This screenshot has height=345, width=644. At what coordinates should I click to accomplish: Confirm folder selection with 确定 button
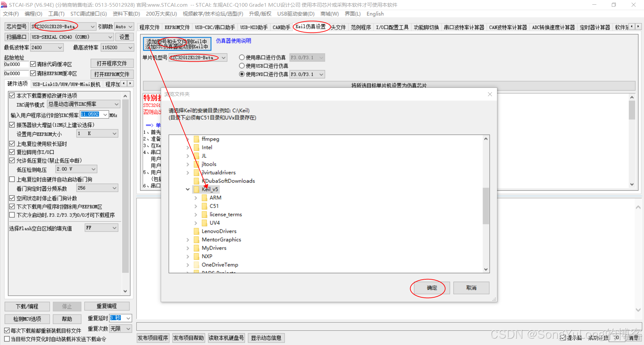click(x=432, y=288)
